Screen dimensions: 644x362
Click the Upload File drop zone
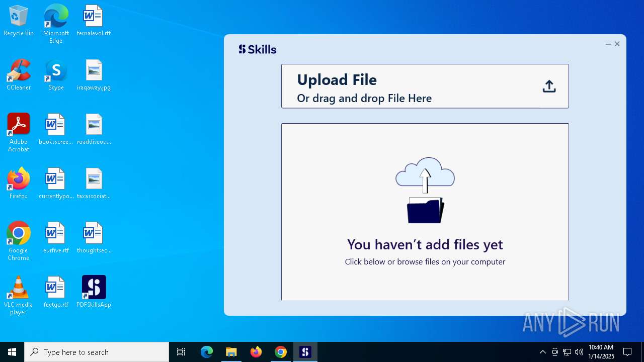(425, 86)
